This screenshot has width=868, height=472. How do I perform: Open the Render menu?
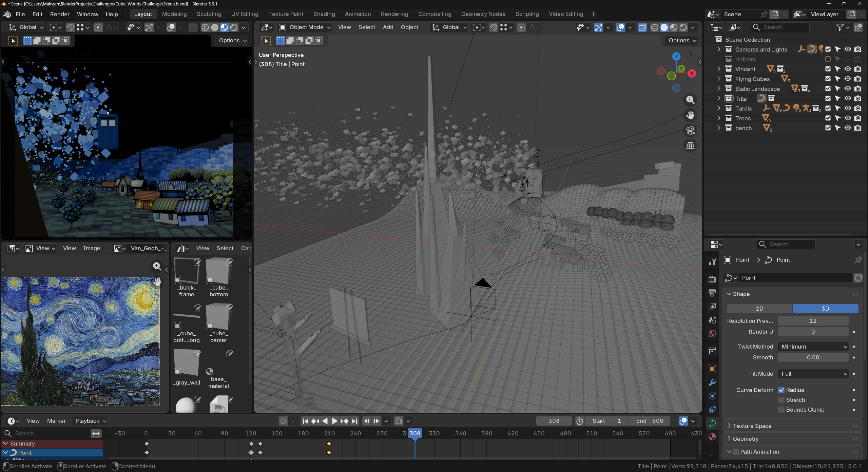60,14
